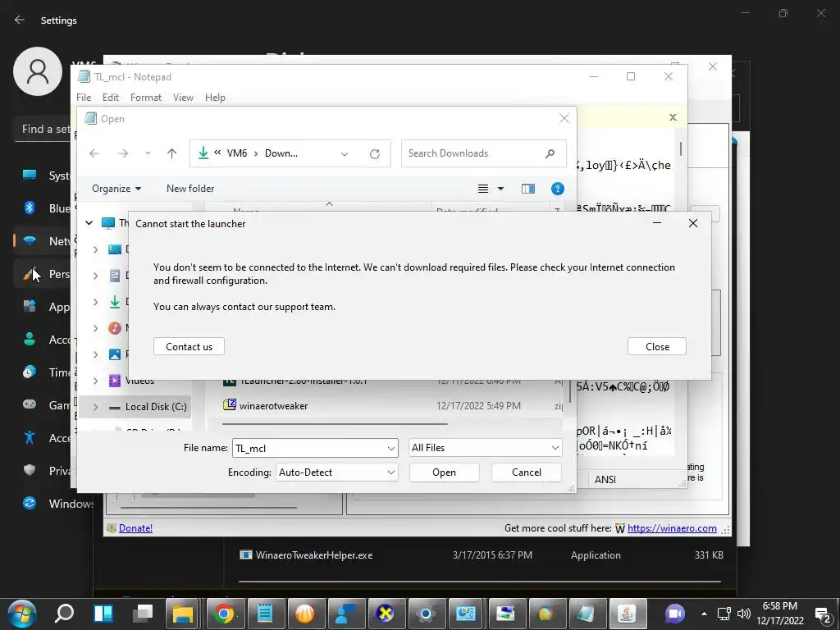This screenshot has height=630, width=840.
Task: Open the winaero.com link
Action: tap(672, 528)
